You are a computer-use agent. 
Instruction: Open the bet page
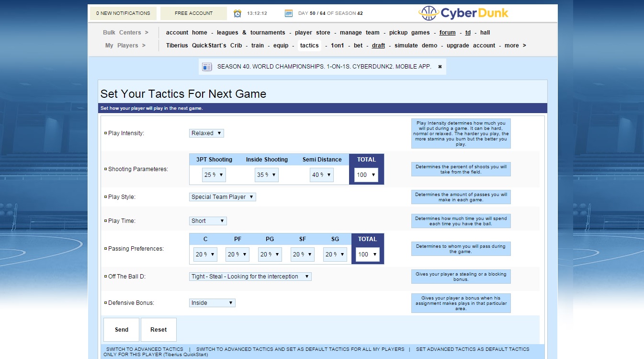point(358,46)
